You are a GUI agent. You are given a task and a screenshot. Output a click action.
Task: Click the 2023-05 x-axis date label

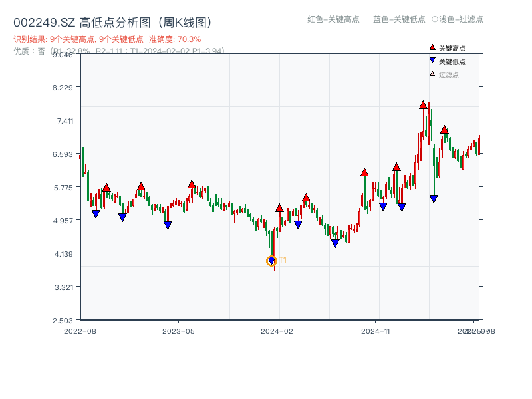point(179,331)
